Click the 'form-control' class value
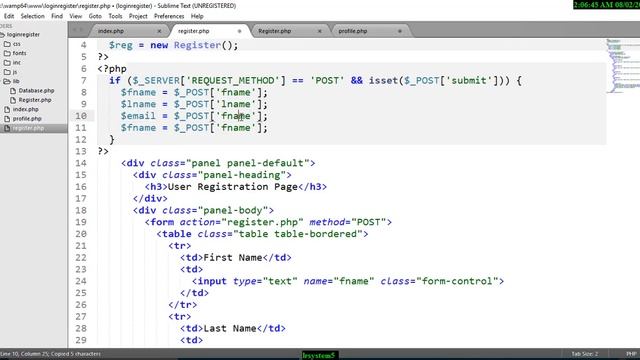Screen dimensions: 640x360 (x=457, y=281)
